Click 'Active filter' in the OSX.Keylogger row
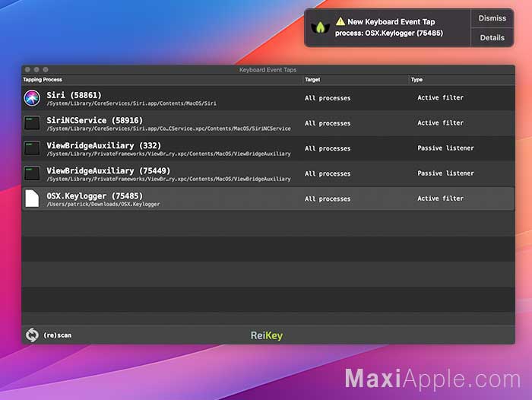Viewport: 532px width, 400px height. tap(440, 198)
